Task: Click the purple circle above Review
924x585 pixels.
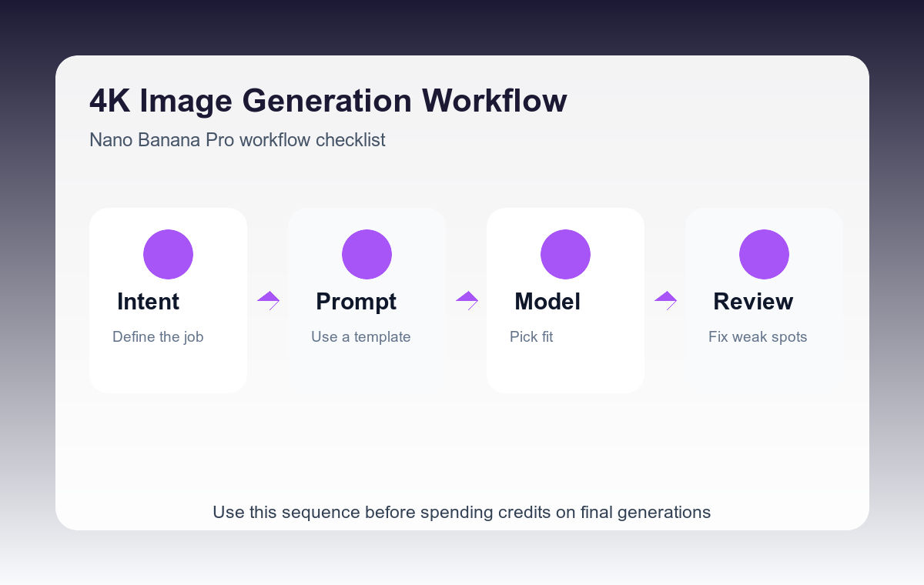Action: pyautogui.click(x=764, y=254)
